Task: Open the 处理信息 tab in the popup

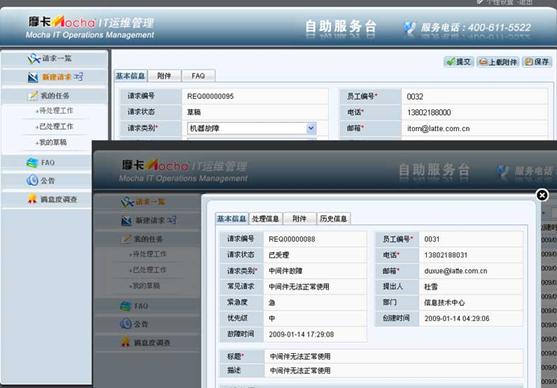Action: pyautogui.click(x=265, y=219)
